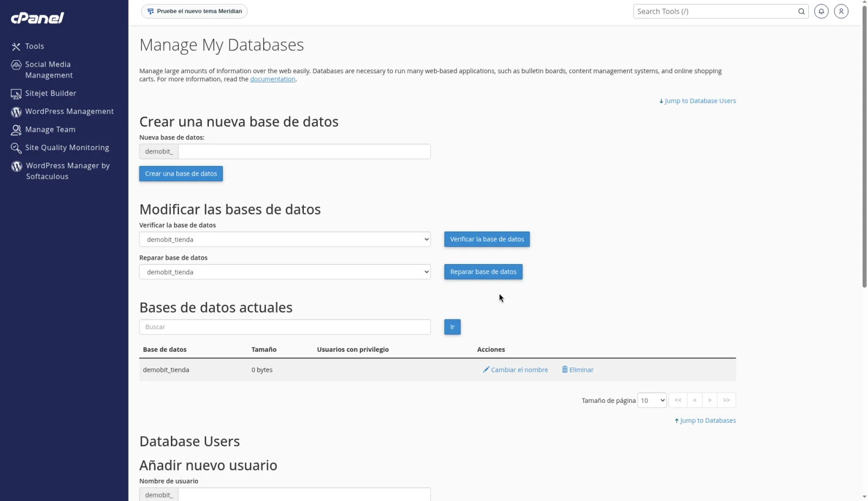Select Manage Team in sidebar
Screen dimensions: 868x501
(x=50, y=130)
